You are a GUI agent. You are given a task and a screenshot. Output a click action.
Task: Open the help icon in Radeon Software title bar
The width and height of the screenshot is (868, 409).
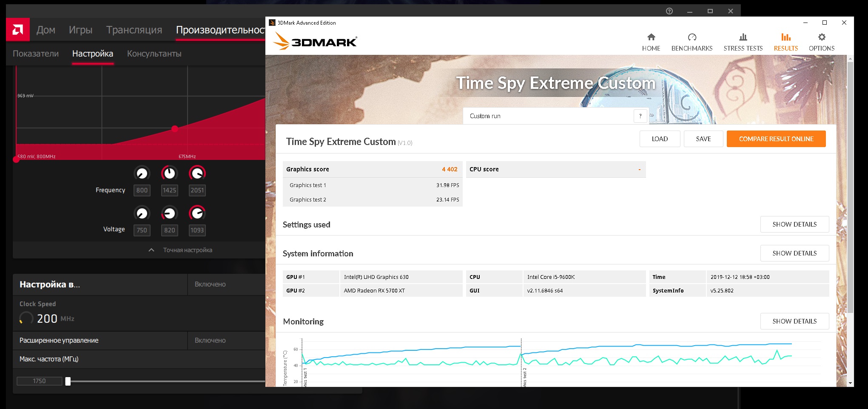click(669, 11)
